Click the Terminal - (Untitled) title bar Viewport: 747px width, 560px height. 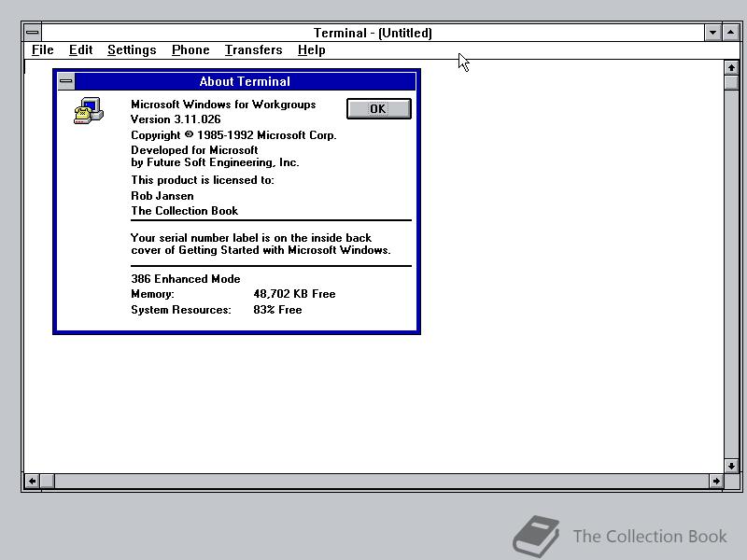(x=373, y=33)
